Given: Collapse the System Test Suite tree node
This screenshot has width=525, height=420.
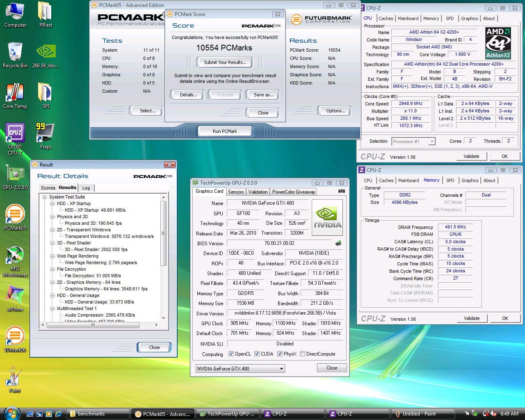Looking at the screenshot, I should click(45, 197).
